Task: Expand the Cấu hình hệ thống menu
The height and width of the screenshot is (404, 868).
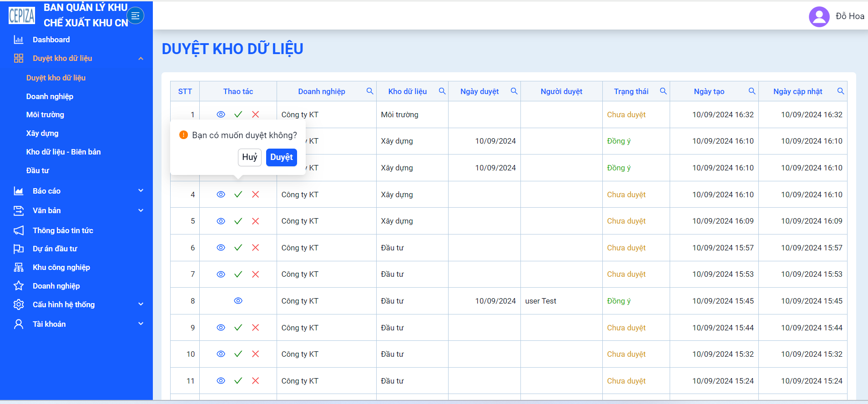Action: click(141, 304)
